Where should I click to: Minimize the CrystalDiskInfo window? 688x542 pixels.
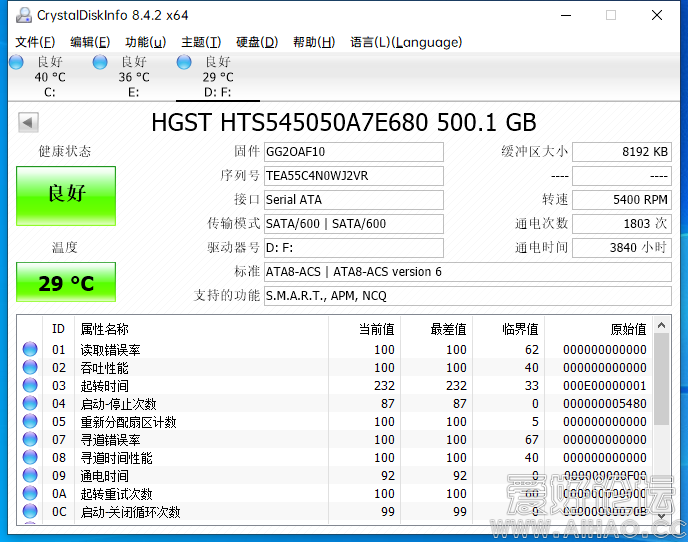click(x=566, y=15)
